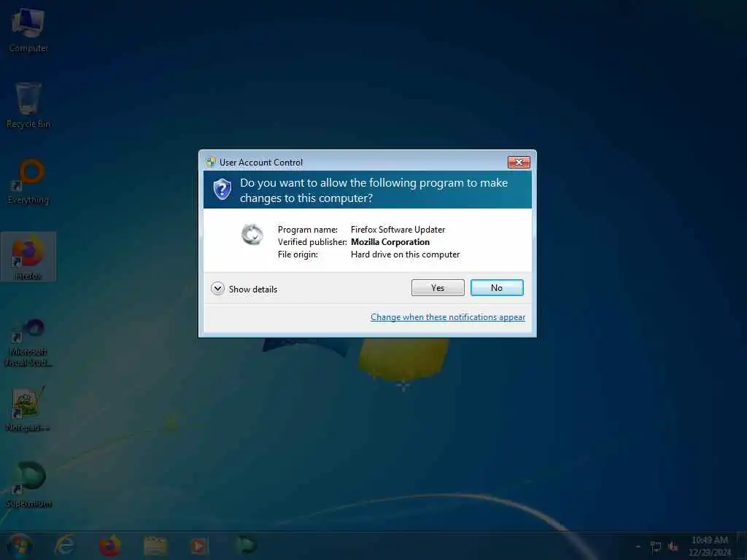Click the 'Firefox Software Updater' program name text
The image size is (747, 560).
click(x=398, y=230)
